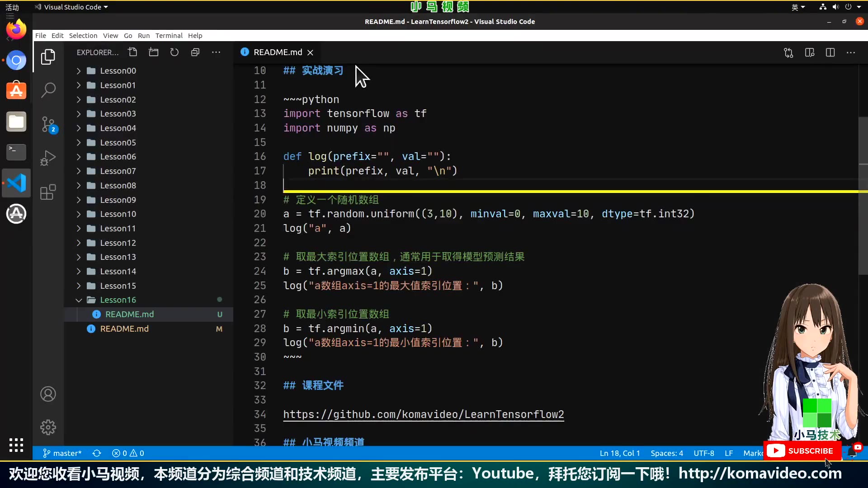Open the Manage settings gear icon
This screenshot has width=868, height=488.
(48, 427)
